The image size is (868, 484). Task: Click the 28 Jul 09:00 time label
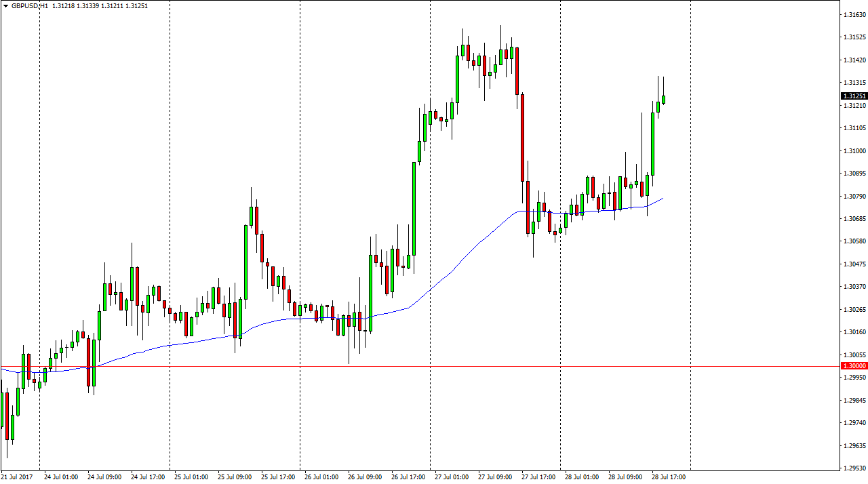tap(625, 477)
